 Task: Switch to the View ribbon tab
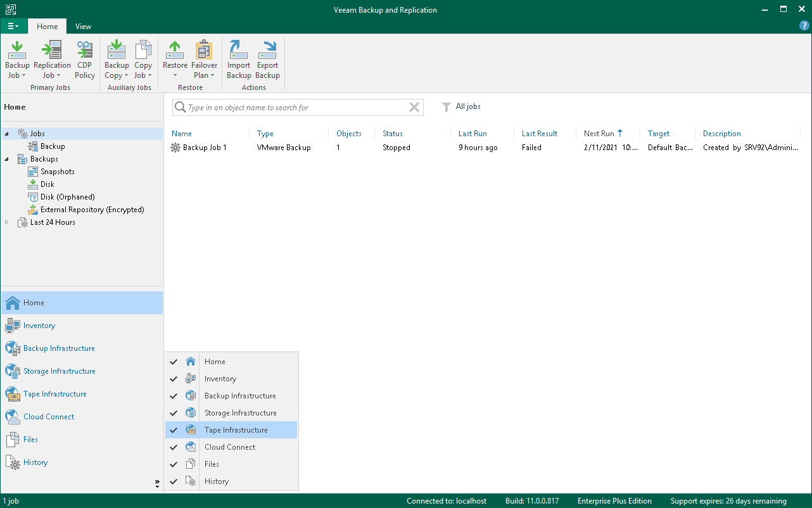click(x=83, y=27)
